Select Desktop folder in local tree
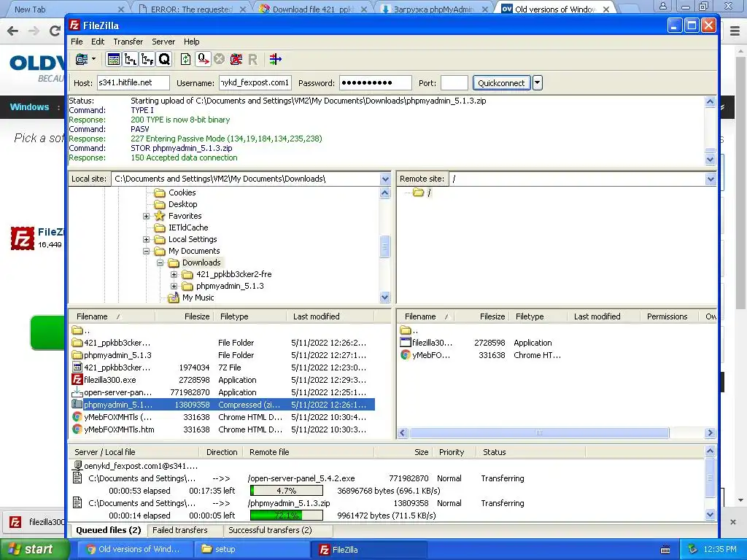This screenshot has height=560, width=747. 182,204
